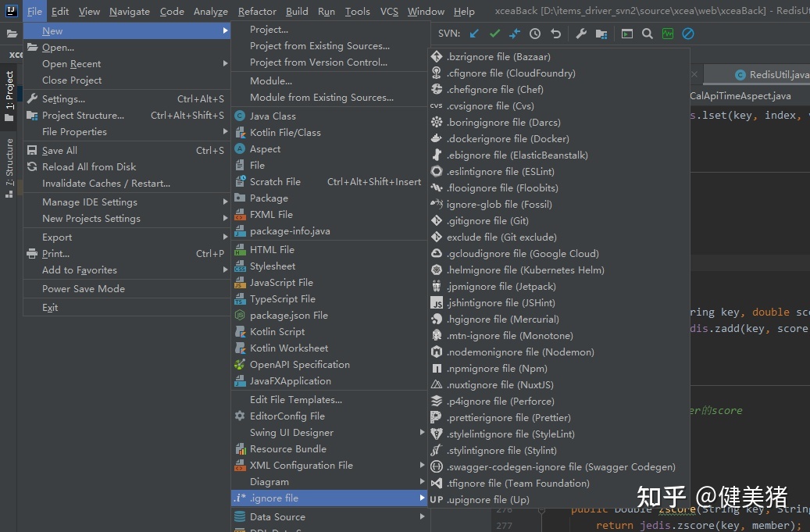This screenshot has height=532, width=810.
Task: Open the Edit menu
Action: coord(60,12)
